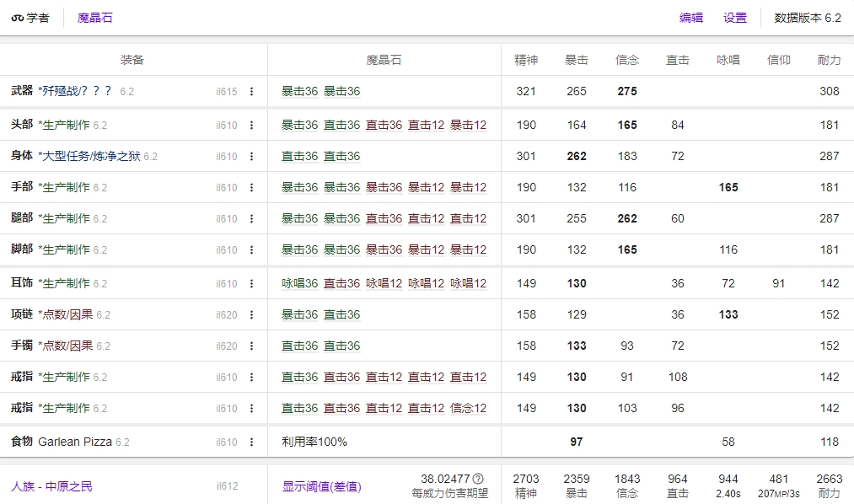
Task: Click the 编辑 link
Action: (690, 16)
